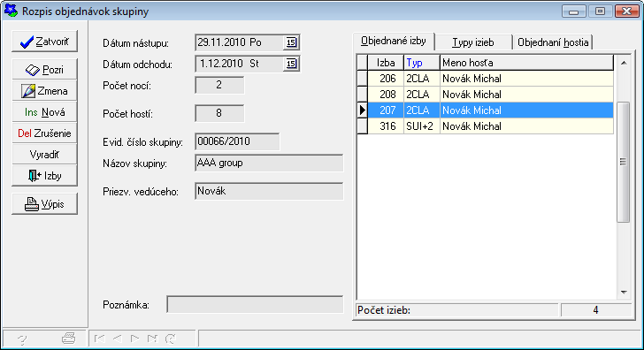Click the Vyradiť button
644x350 pixels.
click(x=44, y=155)
